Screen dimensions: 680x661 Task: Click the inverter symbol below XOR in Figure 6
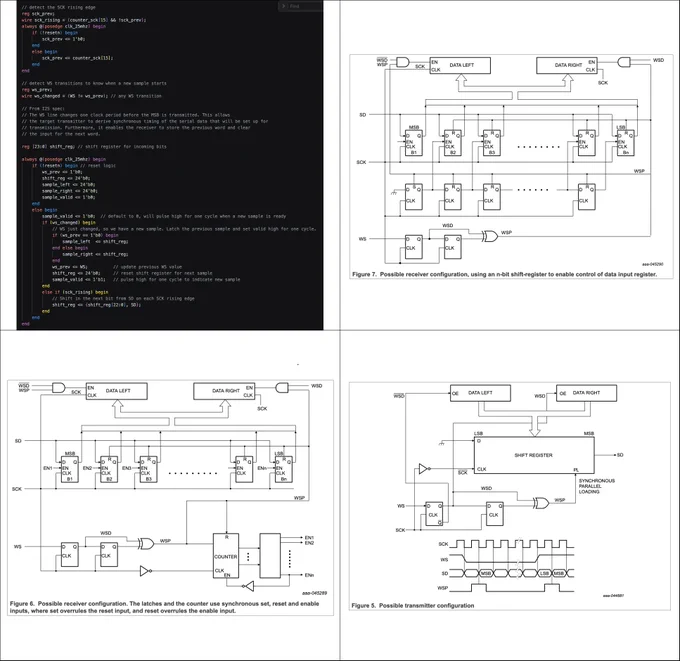coord(146,571)
